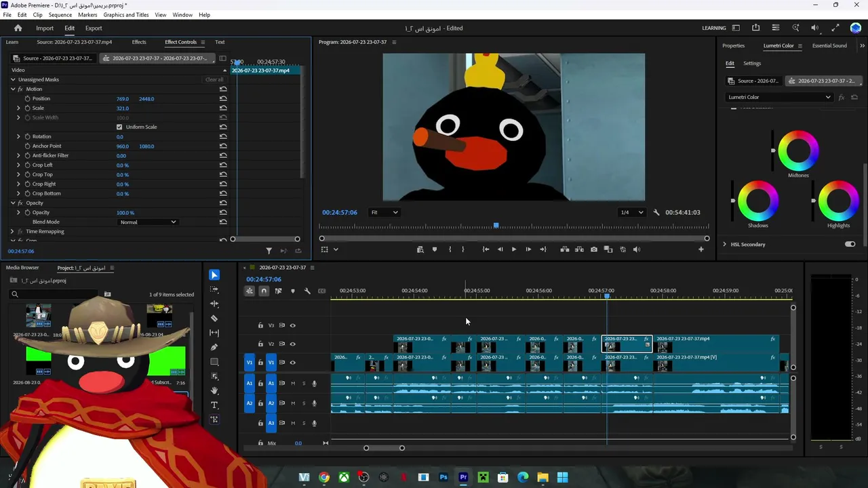This screenshot has height=488, width=868.
Task: Select the Selection tool in the timeline toolbox
Action: tap(214, 274)
